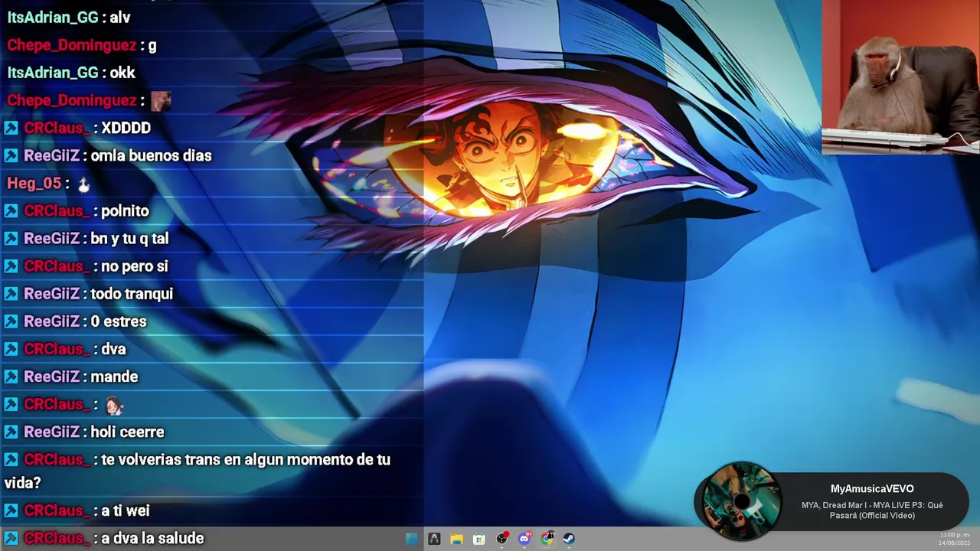Open Discord from the taskbar
The image size is (980, 551).
524,539
